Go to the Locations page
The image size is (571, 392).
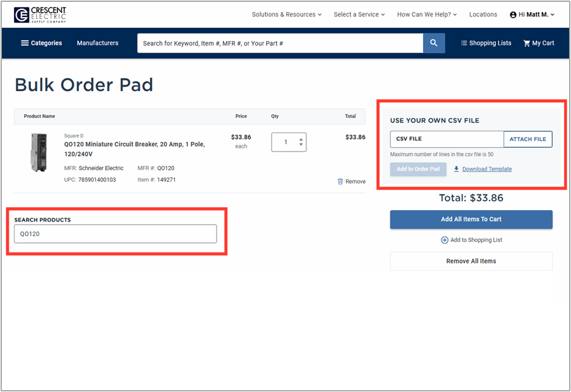coord(483,15)
